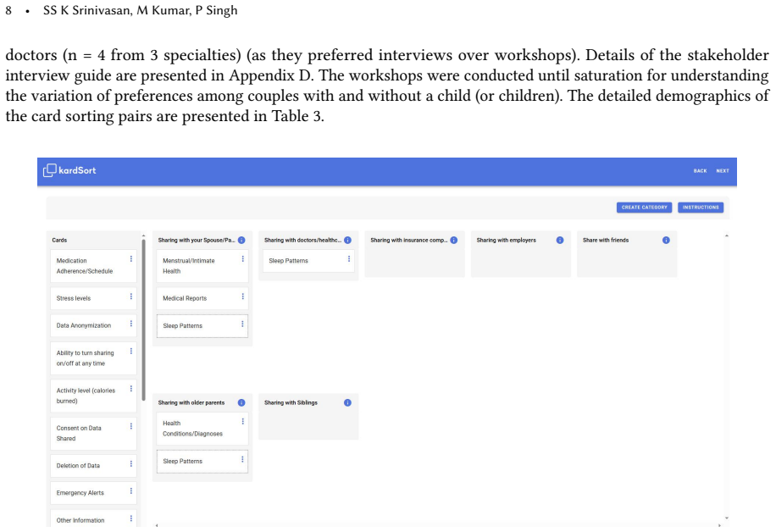Select Sleep Patterns card under doctors category
Image resolution: width=776 pixels, height=532 pixels.
pyautogui.click(x=308, y=261)
